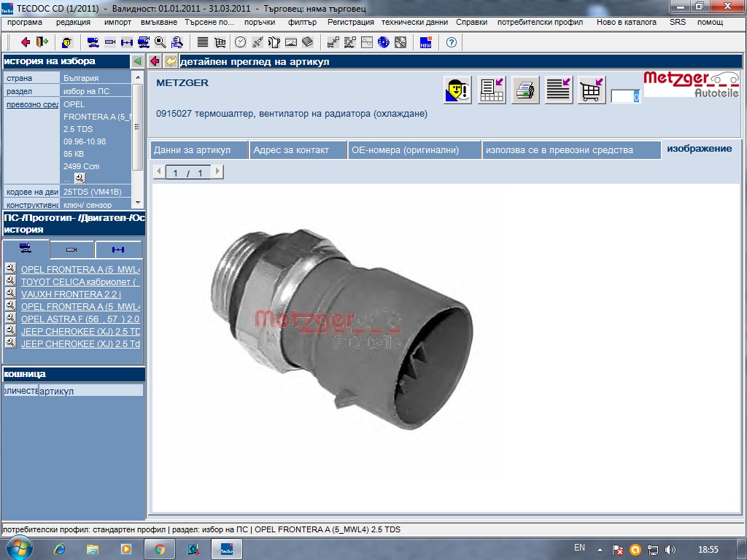Click red arrow next to article detail title
The height and width of the screenshot is (560, 747).
[155, 61]
